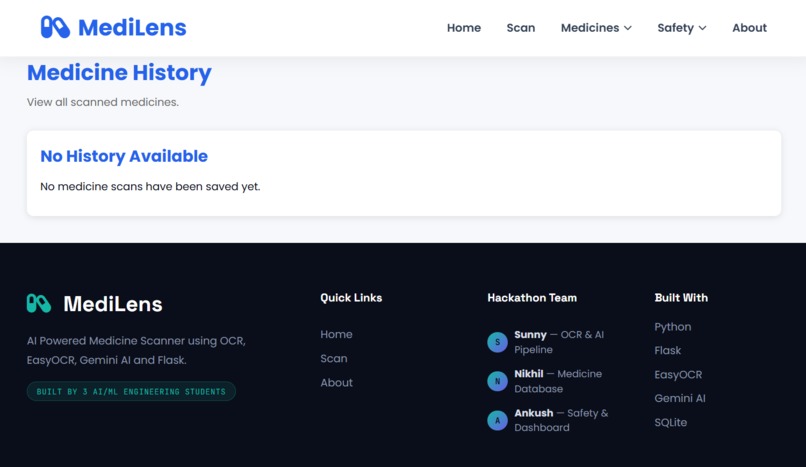Expand the Medicines dropdown chevron
The width and height of the screenshot is (806, 467).
coord(628,28)
